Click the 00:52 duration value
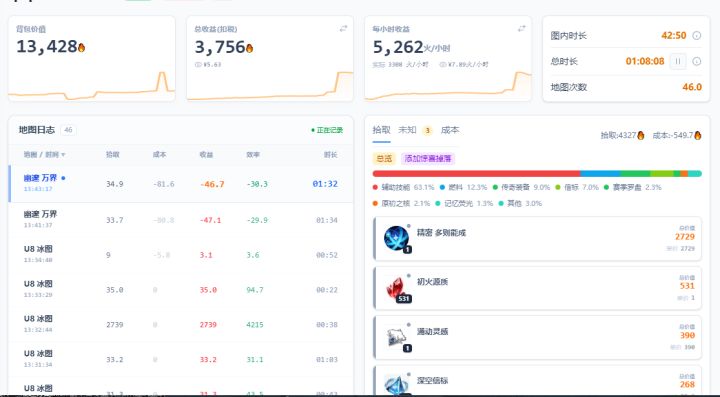Image resolution: width=720 pixels, height=397 pixels. (x=327, y=255)
